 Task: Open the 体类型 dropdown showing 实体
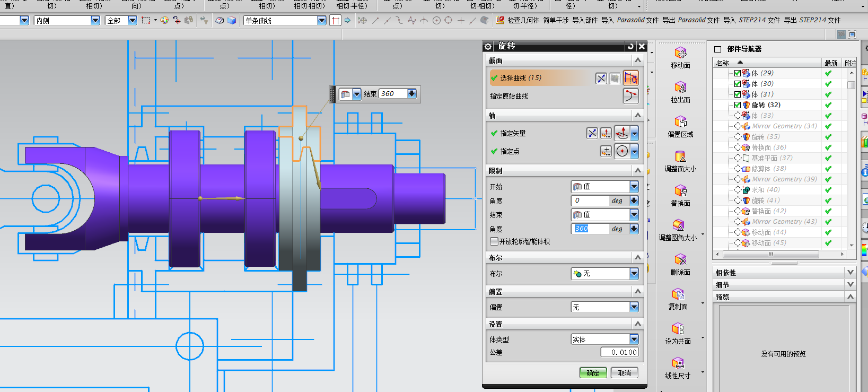[634, 339]
